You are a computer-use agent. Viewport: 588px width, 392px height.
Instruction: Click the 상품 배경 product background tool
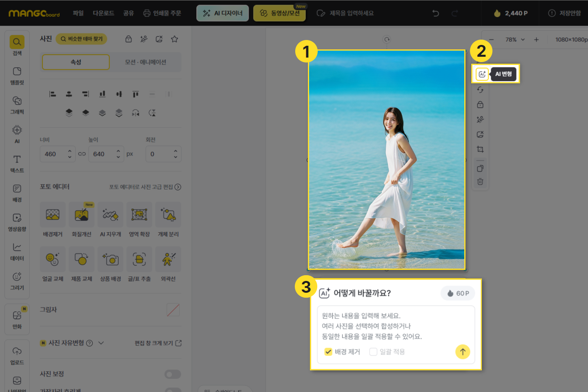click(110, 264)
